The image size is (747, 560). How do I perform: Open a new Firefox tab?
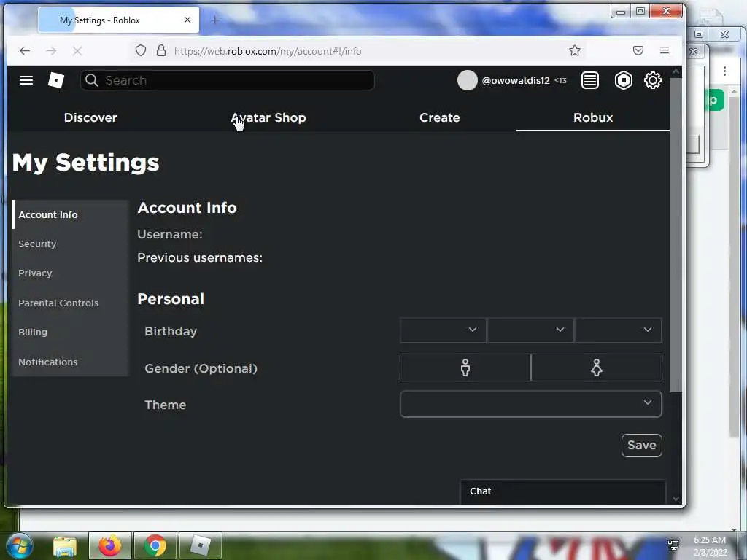pos(215,20)
